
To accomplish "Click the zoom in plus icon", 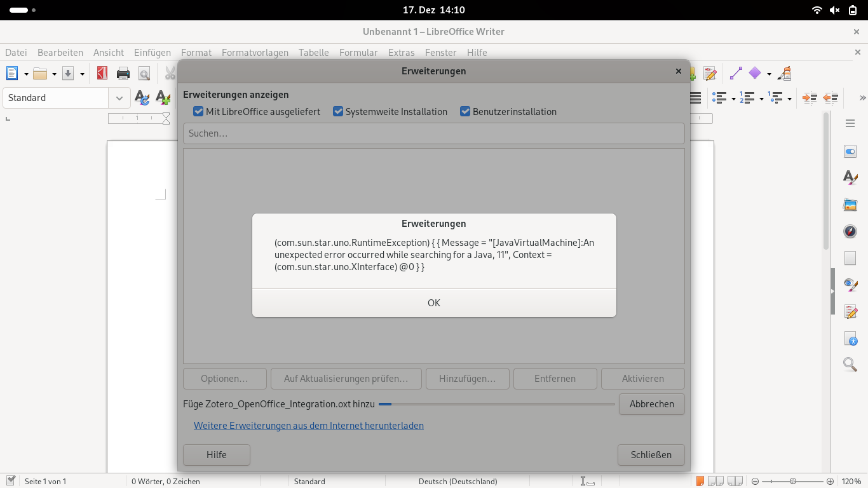I will click(x=831, y=481).
